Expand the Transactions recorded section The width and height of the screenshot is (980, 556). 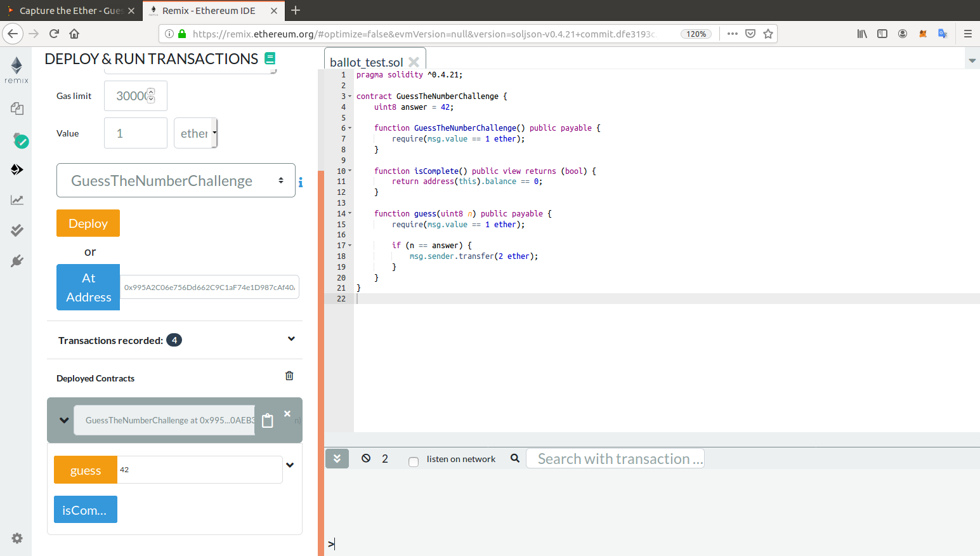tap(291, 339)
